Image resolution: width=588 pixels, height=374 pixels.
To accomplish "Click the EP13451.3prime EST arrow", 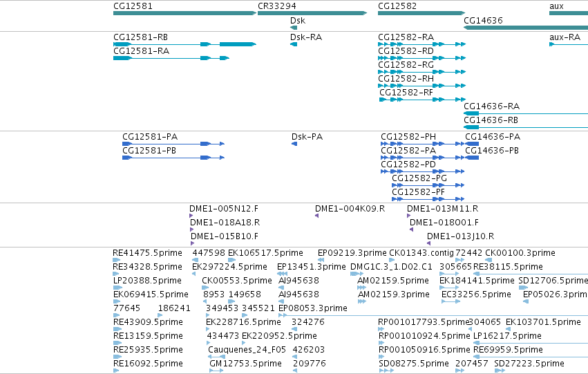I will pos(282,274).
